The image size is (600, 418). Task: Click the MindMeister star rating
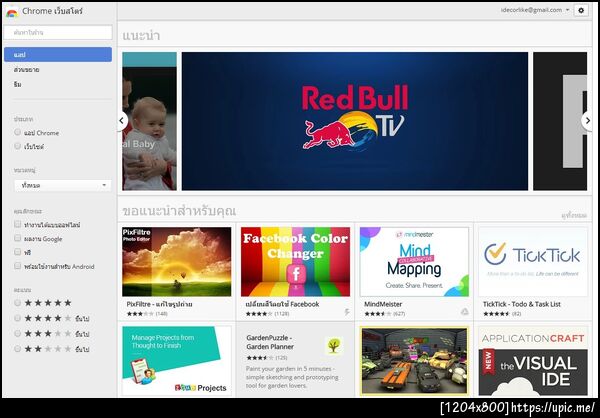[378, 314]
